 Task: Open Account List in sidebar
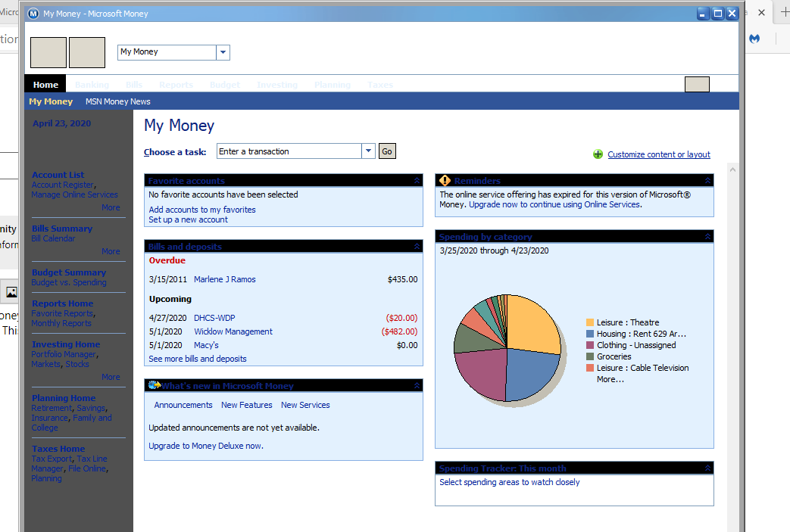coord(58,175)
